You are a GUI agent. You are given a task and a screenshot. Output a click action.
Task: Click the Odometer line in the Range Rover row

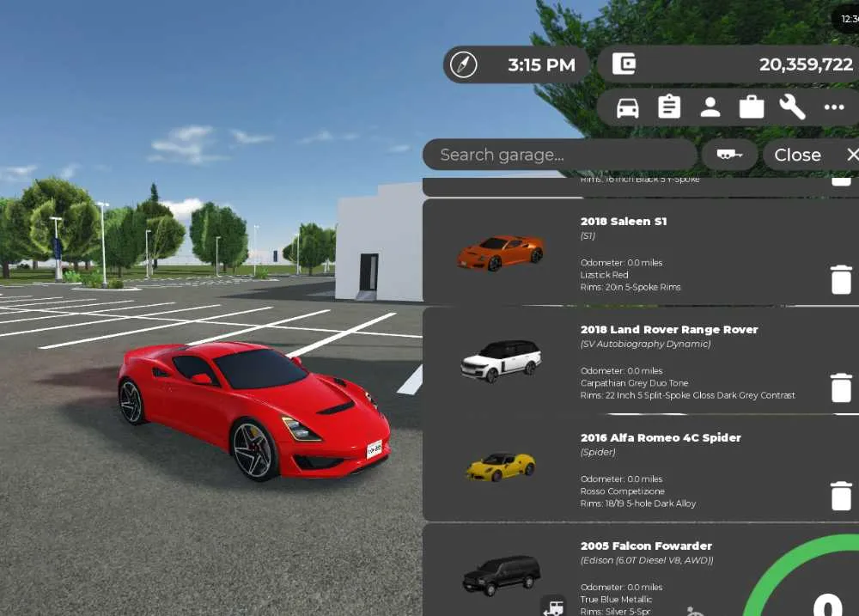pos(621,370)
